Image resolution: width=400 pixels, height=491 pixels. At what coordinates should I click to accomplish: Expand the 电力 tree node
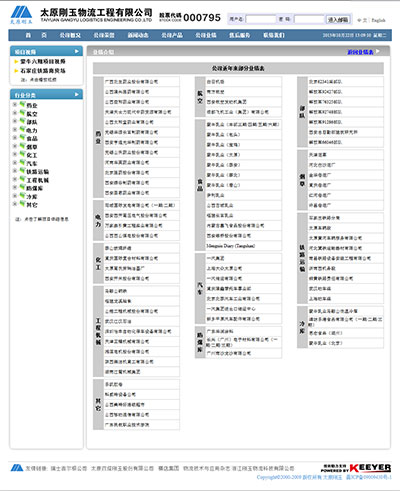tap(15, 130)
